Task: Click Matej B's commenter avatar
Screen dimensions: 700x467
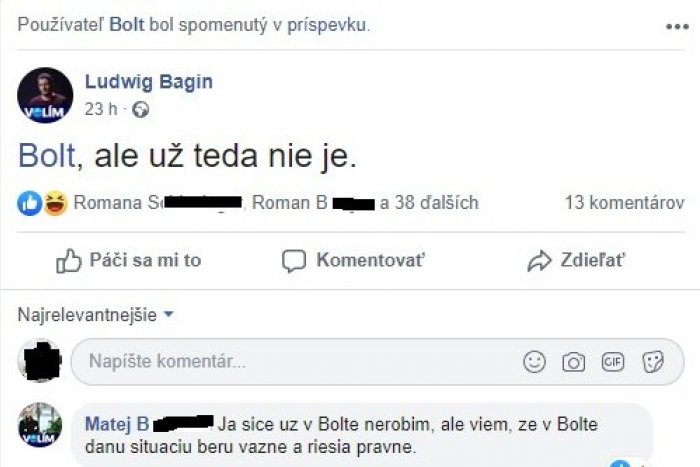Action: point(41,425)
